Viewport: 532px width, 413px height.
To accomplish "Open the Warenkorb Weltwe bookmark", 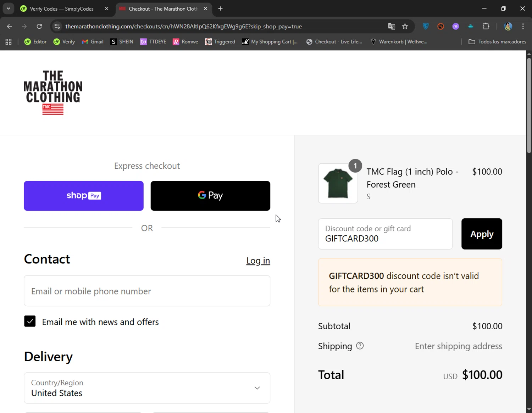I will pos(399,41).
